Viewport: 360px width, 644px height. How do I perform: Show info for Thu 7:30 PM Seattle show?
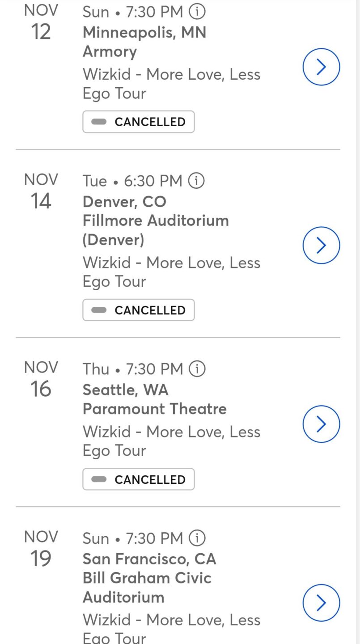tap(197, 369)
